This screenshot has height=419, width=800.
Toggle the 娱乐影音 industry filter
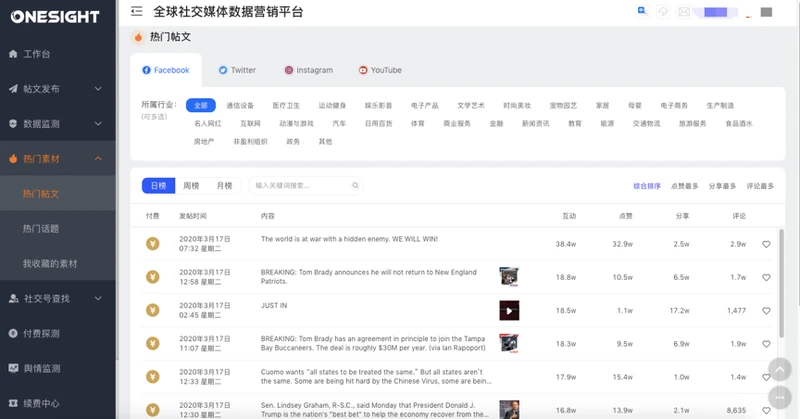point(379,105)
